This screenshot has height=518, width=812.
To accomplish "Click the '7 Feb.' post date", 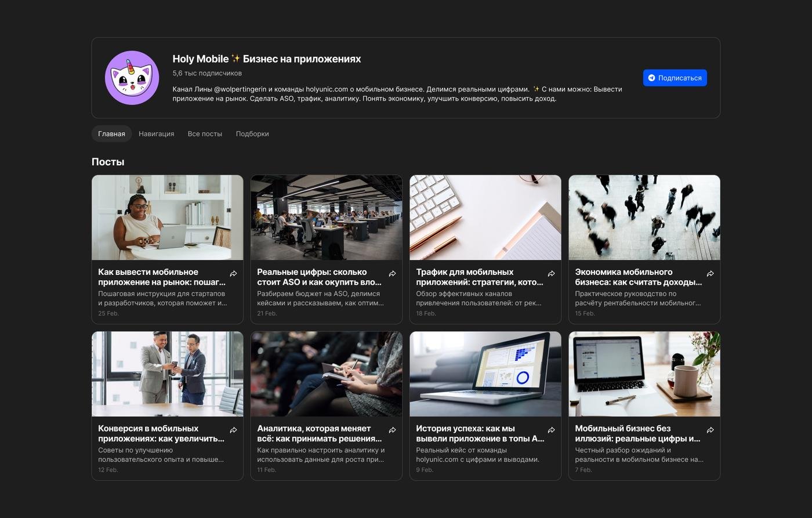I will click(x=583, y=470).
